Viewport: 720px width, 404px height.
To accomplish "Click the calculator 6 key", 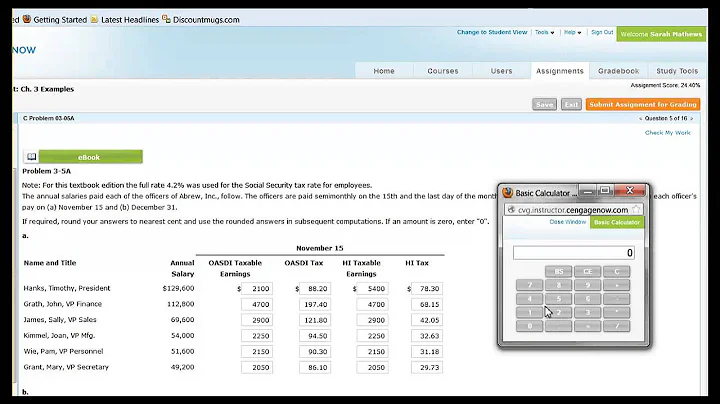I will pos(588,299).
